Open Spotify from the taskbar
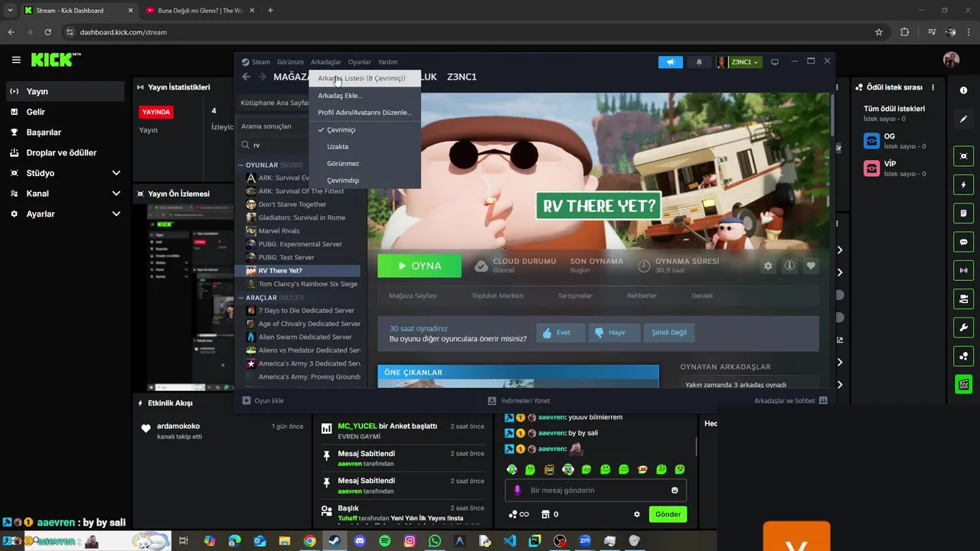The width and height of the screenshot is (980, 551). [x=385, y=541]
